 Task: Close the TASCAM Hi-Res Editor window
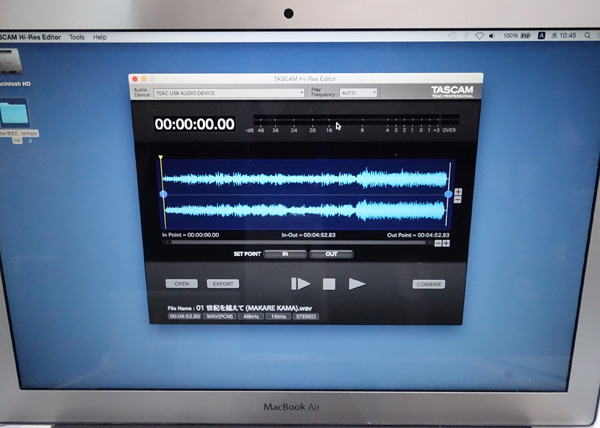tap(135, 79)
